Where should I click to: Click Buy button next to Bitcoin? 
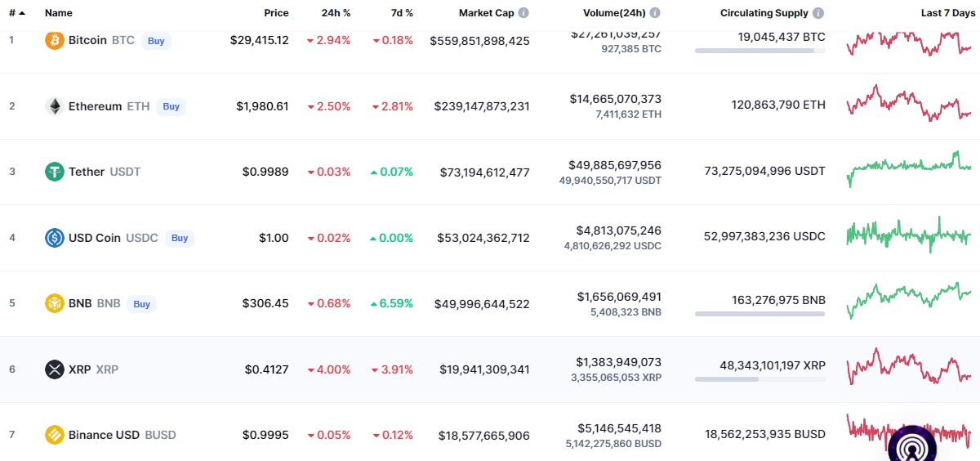click(x=156, y=40)
